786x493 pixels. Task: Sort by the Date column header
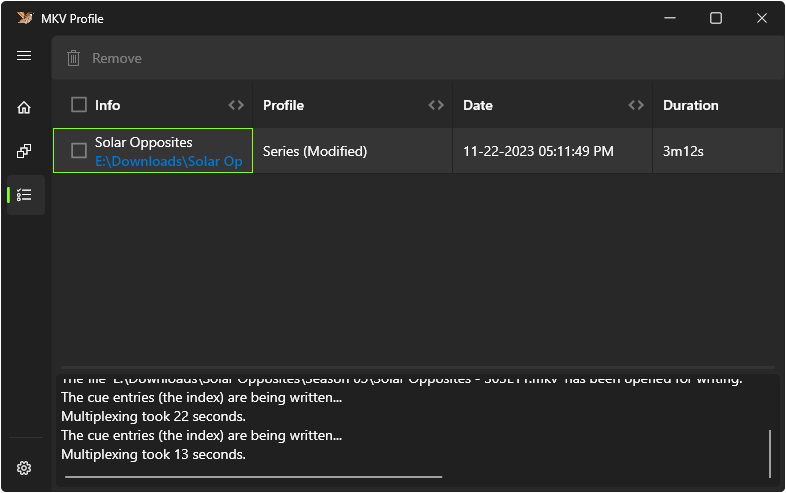[478, 105]
